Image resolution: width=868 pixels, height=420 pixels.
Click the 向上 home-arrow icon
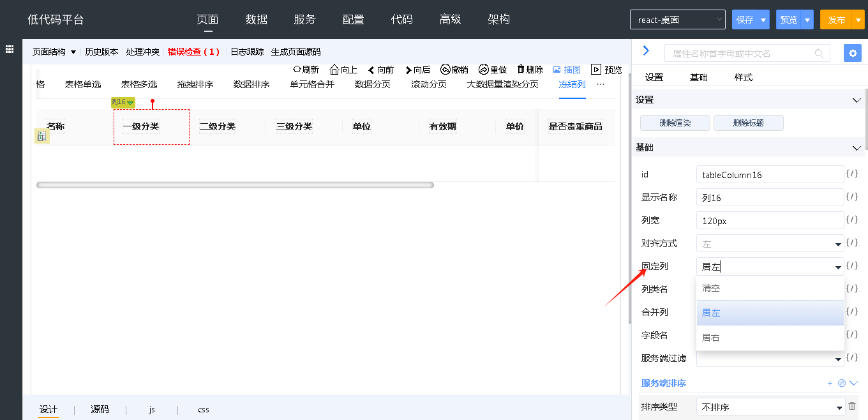[334, 70]
